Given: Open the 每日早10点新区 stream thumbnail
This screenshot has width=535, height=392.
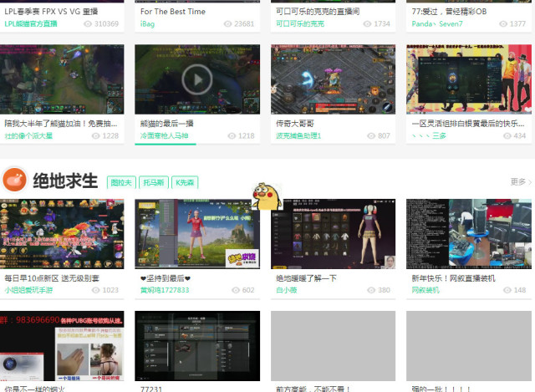Looking at the screenshot, I should pyautogui.click(x=62, y=234).
